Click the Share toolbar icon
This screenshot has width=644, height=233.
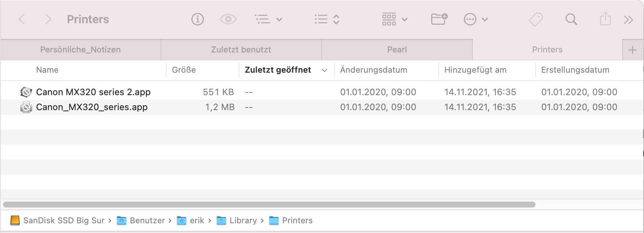click(605, 19)
